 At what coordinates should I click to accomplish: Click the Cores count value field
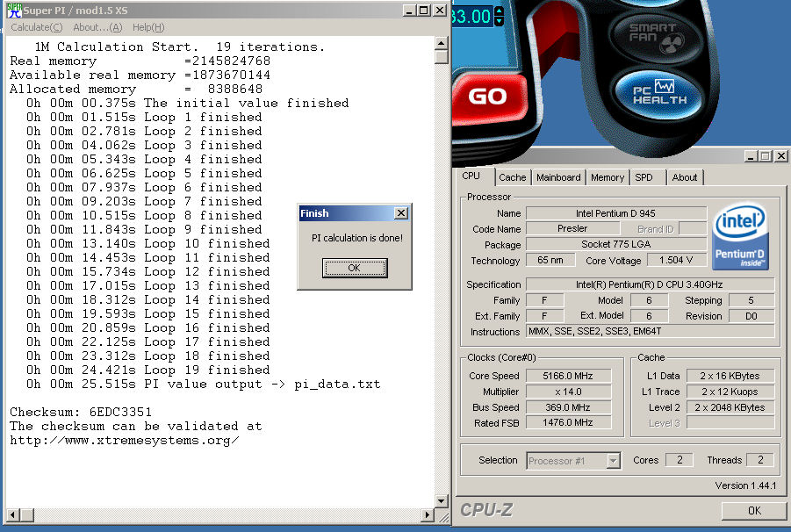[x=680, y=460]
